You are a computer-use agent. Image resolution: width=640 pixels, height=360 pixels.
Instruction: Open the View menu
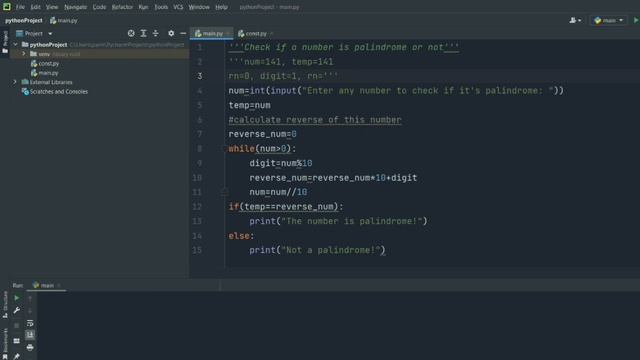click(x=52, y=7)
